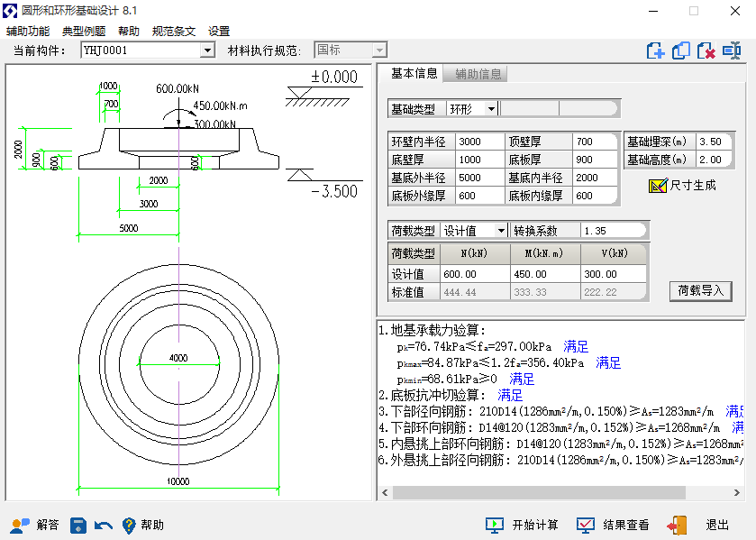Open the 辅助功能 menu

click(28, 32)
